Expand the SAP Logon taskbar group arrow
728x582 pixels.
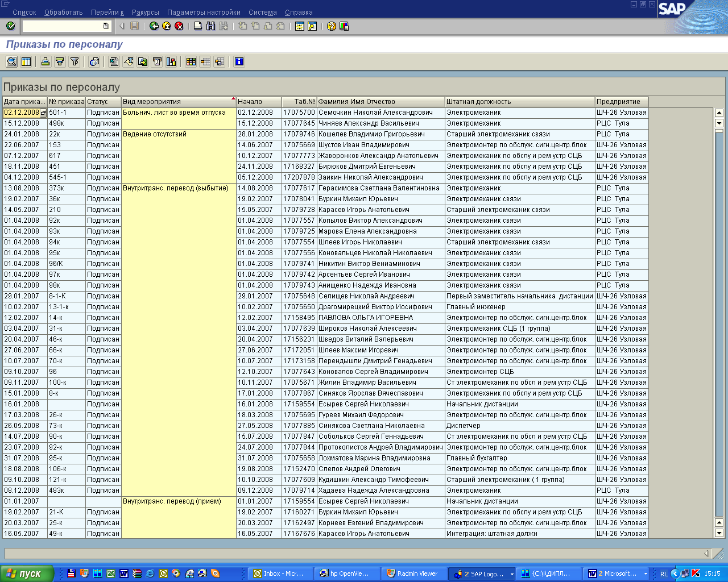[x=512, y=574]
